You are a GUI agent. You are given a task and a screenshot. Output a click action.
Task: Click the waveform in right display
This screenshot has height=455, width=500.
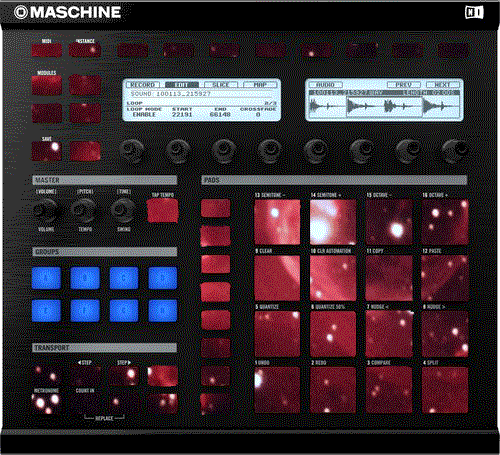point(384,106)
